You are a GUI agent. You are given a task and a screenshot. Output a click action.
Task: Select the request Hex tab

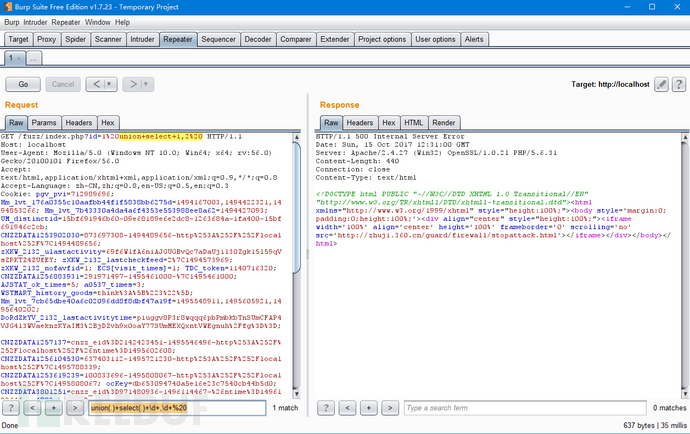(108, 123)
